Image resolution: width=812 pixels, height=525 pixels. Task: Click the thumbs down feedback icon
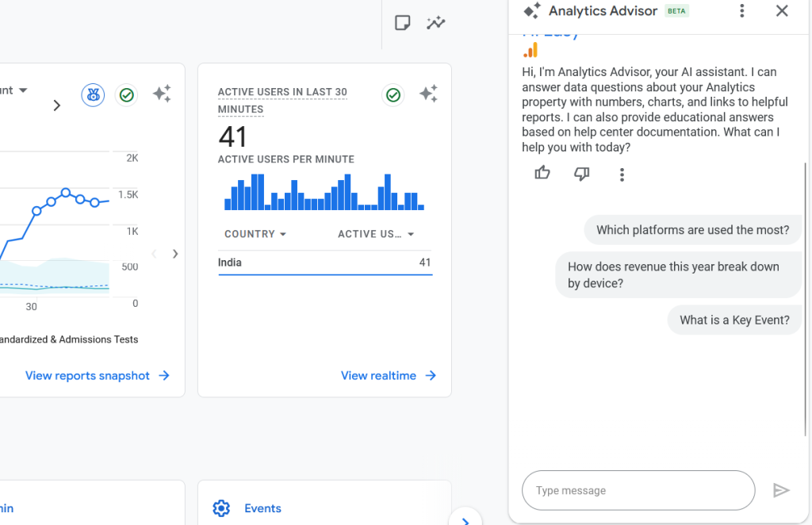[582, 173]
